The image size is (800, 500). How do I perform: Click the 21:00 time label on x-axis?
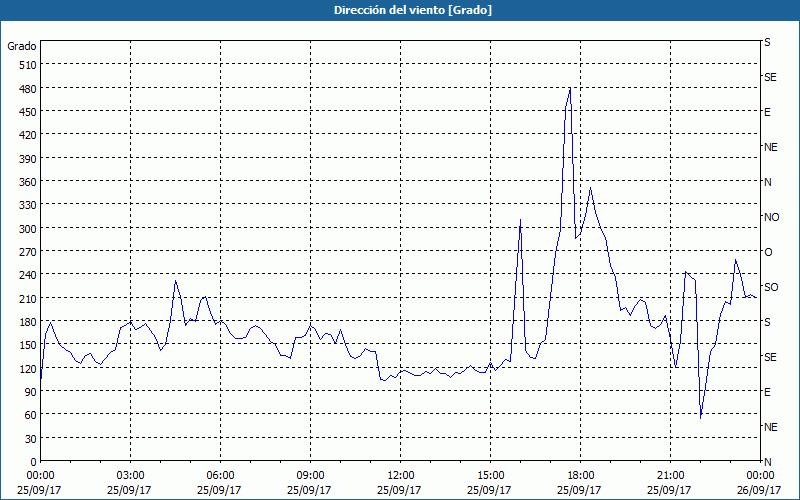tap(670, 476)
